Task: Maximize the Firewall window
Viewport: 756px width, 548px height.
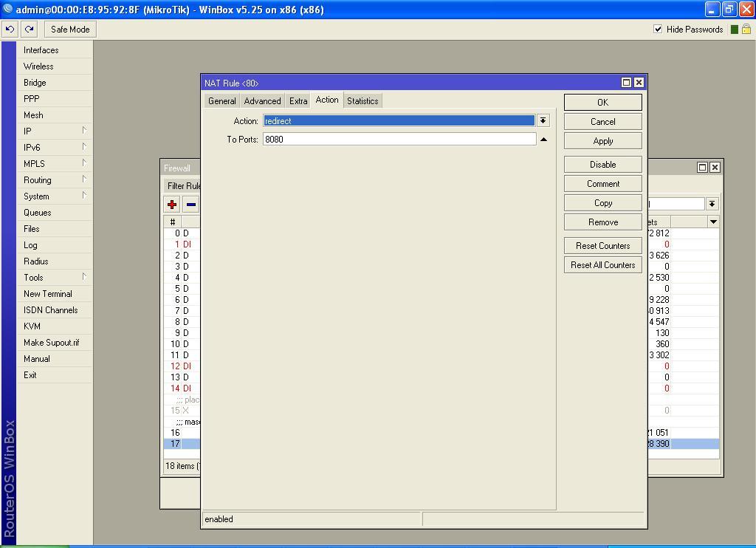Action: coord(703,168)
